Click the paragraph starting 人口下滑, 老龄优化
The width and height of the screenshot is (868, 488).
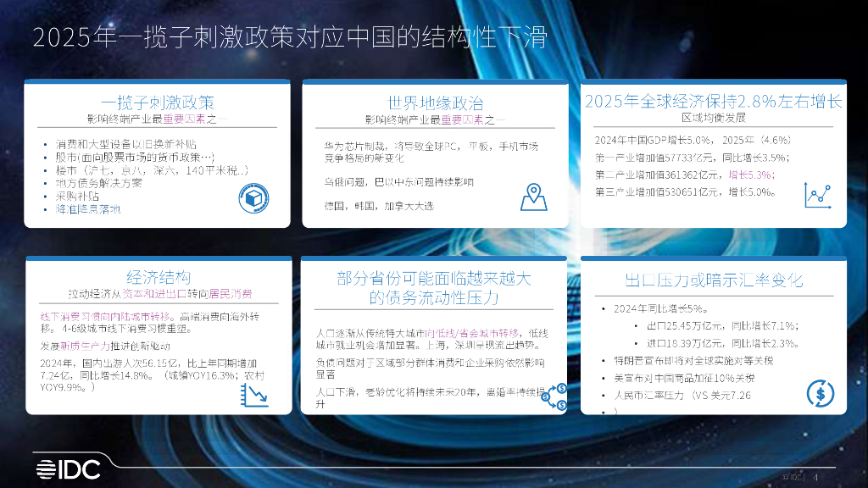430,398
